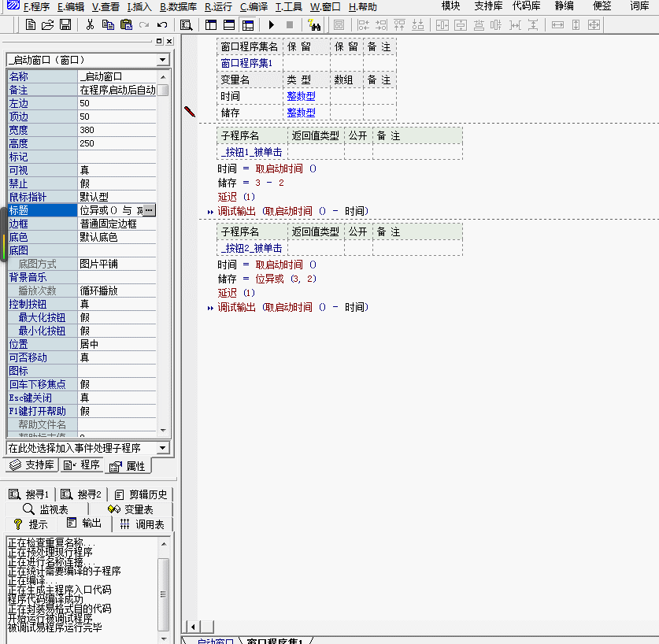
Task: Open the 提示 tab
Action: coord(31,524)
